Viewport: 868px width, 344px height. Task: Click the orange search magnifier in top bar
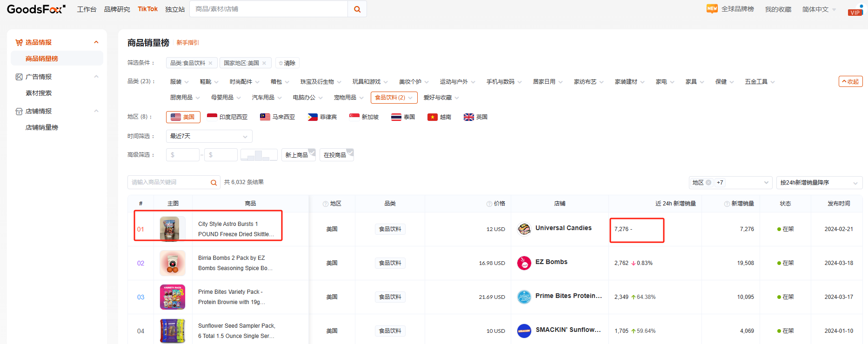pos(357,9)
